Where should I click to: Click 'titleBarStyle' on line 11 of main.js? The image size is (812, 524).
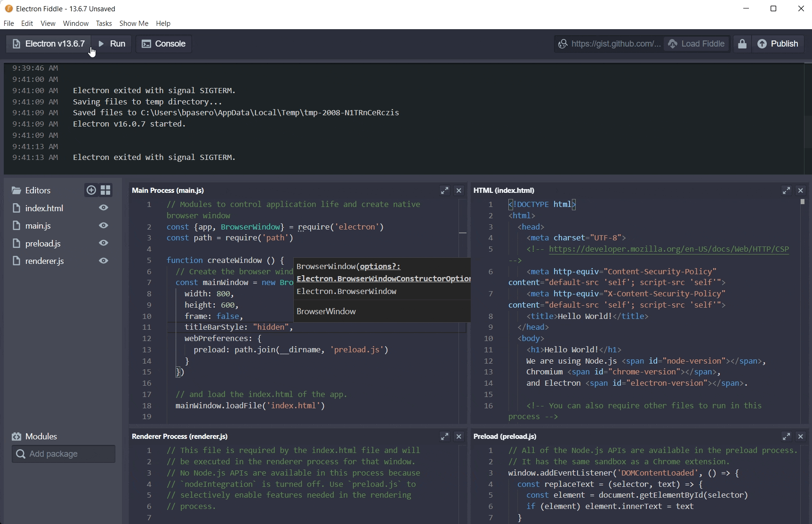click(x=216, y=327)
